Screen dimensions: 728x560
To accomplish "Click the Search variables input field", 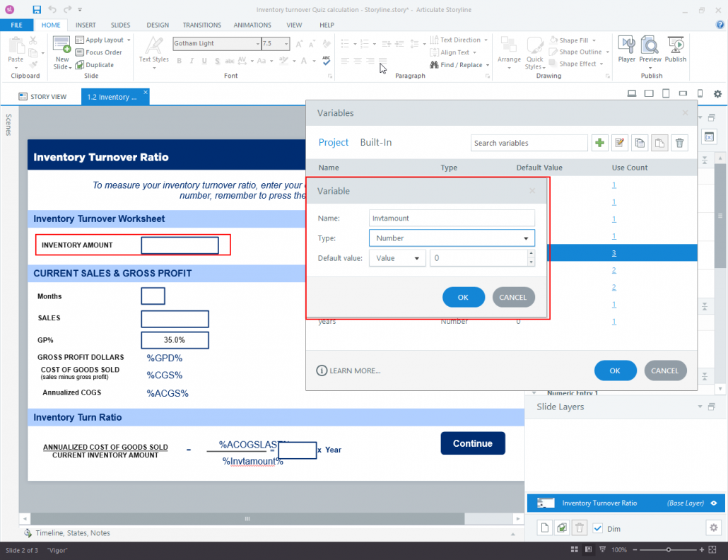I will [529, 143].
